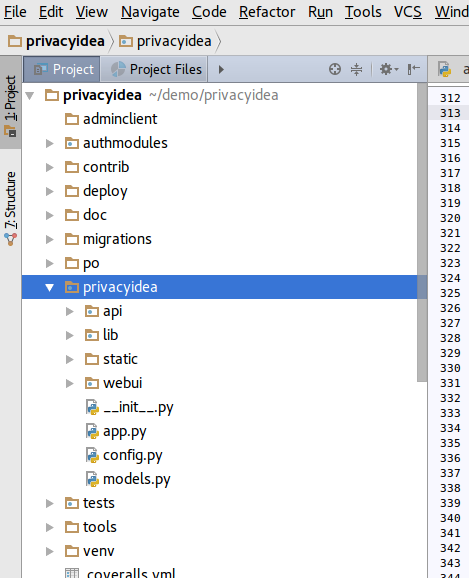This screenshot has height=578, width=469.
Task: Click the authmodules package folder icon
Action: click(72, 143)
